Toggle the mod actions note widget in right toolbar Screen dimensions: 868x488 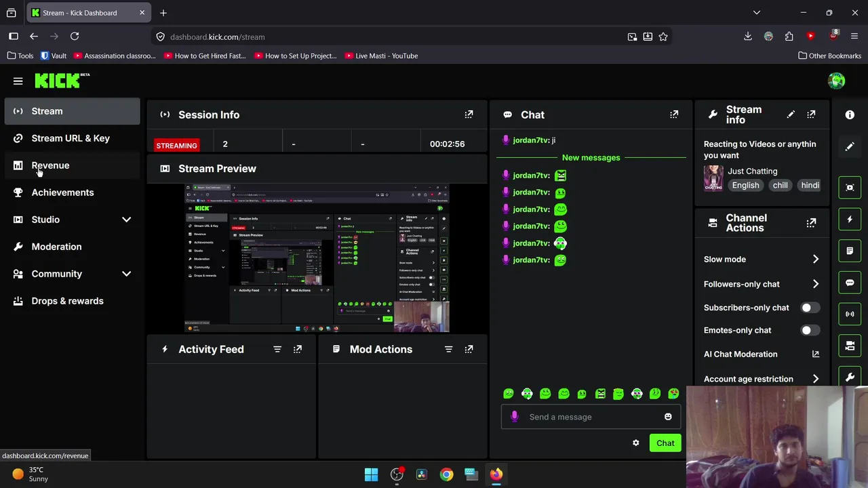tap(850, 251)
